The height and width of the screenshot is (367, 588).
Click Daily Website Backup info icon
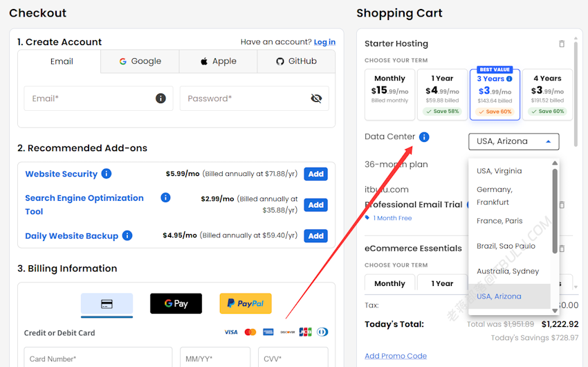click(x=127, y=235)
